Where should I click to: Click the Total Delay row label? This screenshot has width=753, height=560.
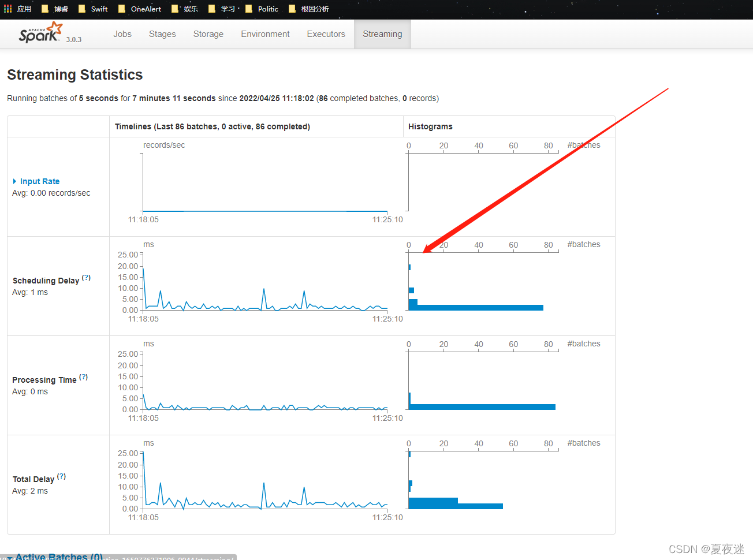(33, 479)
